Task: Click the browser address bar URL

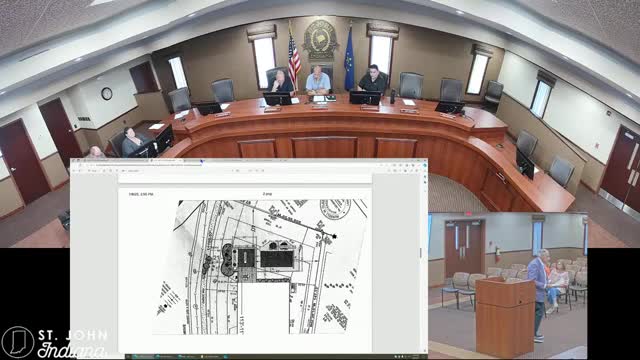Action: point(148,165)
